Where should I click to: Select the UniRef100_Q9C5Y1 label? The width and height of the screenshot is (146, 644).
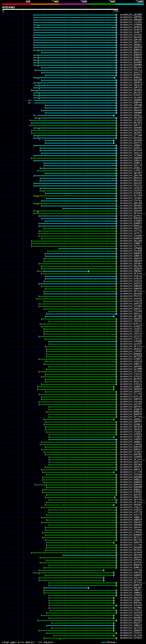click(131, 143)
